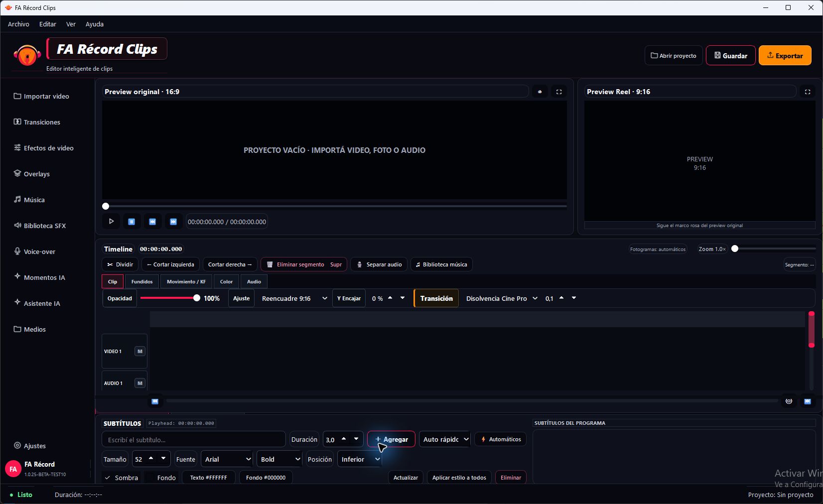The height and width of the screenshot is (504, 823).
Task: Click the dot icon beside Preview original fullscreen
Action: [540, 92]
